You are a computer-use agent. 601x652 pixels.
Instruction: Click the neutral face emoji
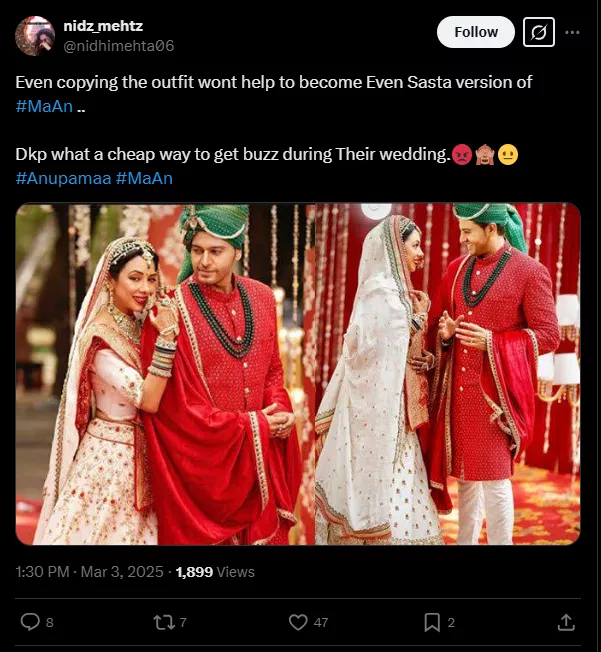point(507,156)
